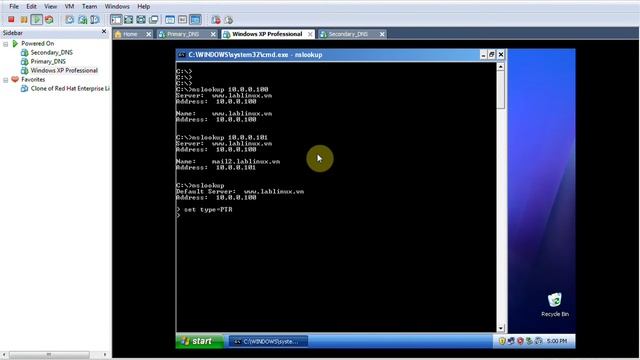Click the 5:00 PM taskbar clock
Screen dimensions: 640x360
click(x=557, y=341)
